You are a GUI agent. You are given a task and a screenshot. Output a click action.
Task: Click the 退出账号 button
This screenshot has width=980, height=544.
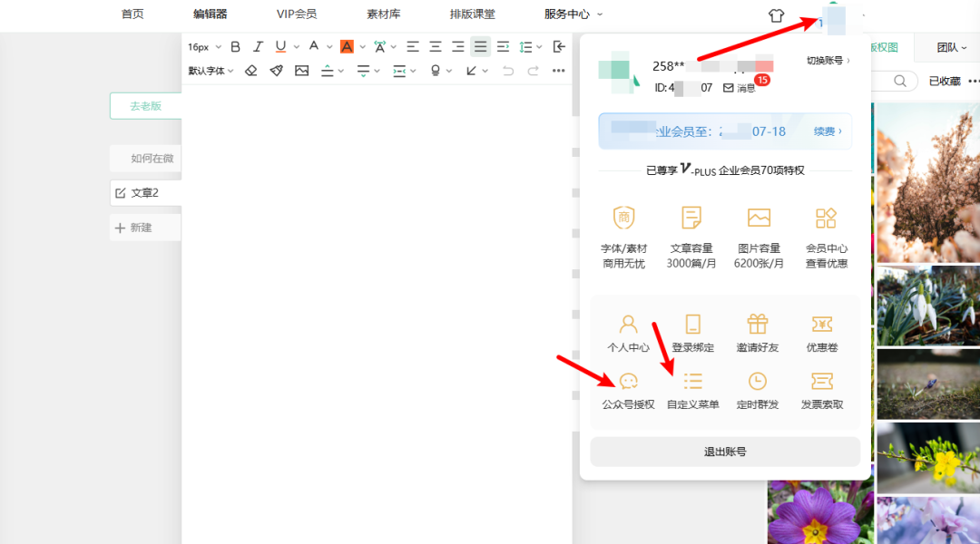click(725, 452)
